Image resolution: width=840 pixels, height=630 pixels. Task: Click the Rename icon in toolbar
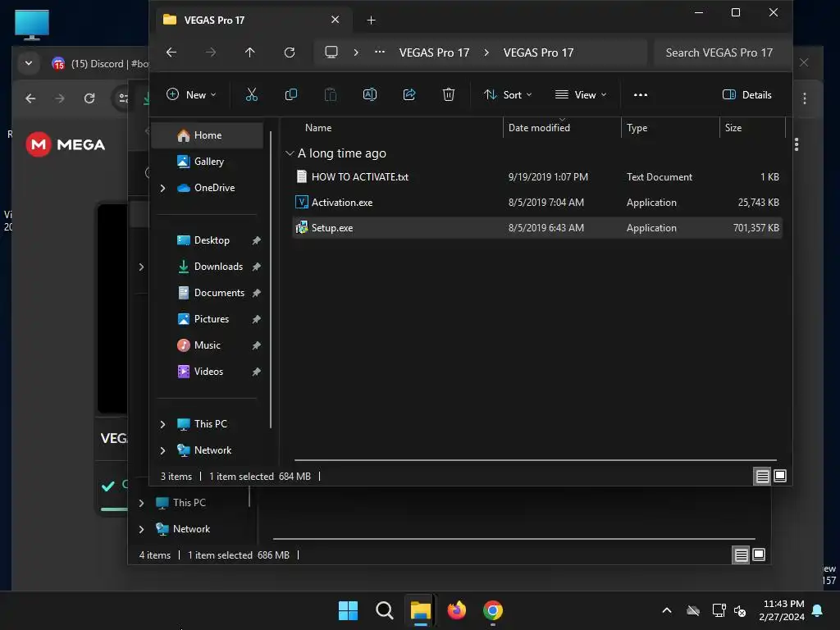click(x=370, y=95)
